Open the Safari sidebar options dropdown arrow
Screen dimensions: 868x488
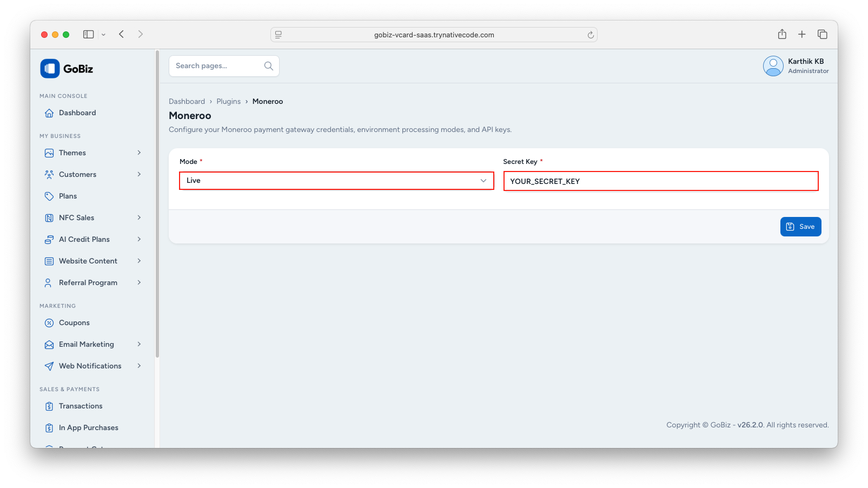103,35
